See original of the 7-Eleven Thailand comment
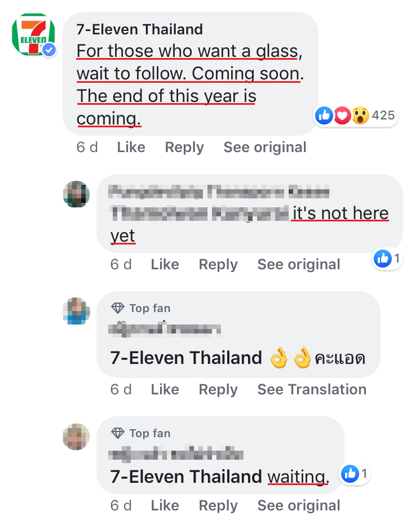 [x=265, y=148]
